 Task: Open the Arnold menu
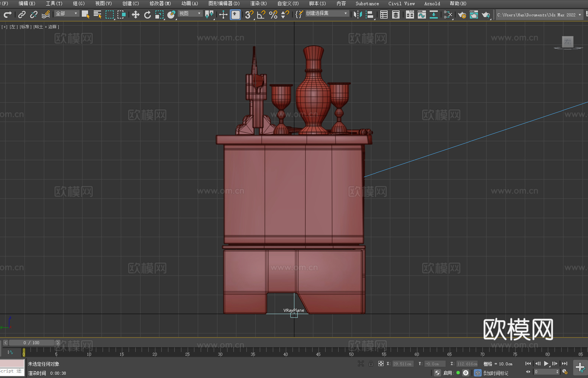tap(432, 3)
